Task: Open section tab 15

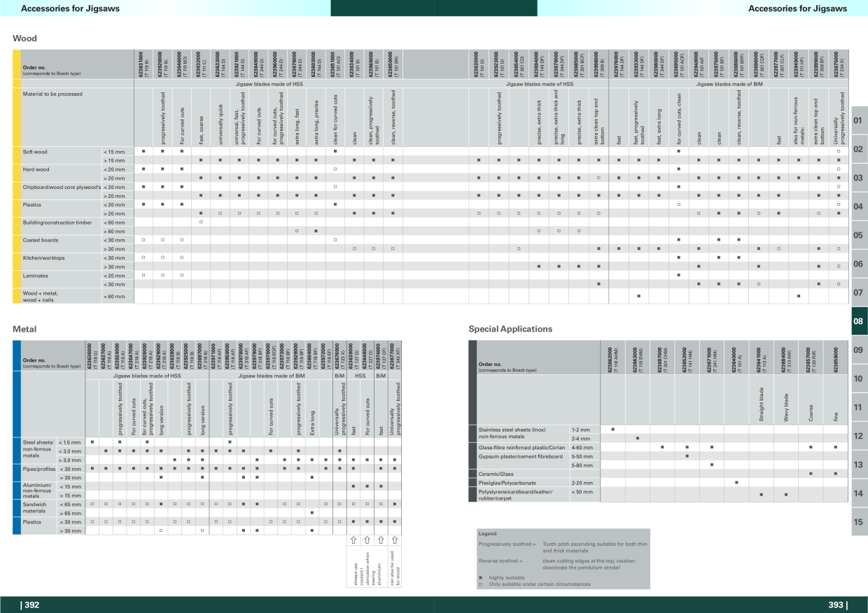Action: (859, 522)
